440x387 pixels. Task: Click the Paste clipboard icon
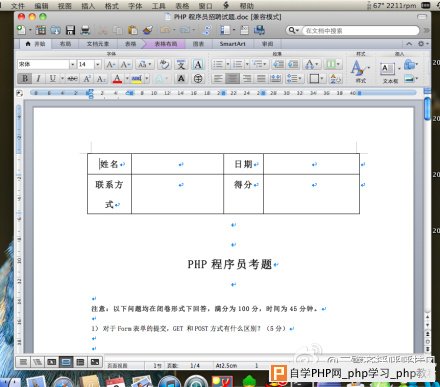[133, 30]
